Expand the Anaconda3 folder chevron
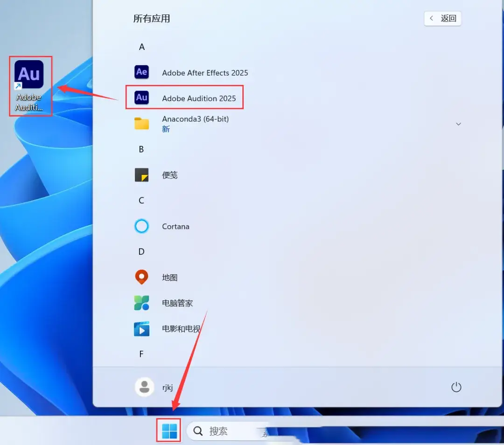This screenshot has height=445, width=504. (458, 124)
